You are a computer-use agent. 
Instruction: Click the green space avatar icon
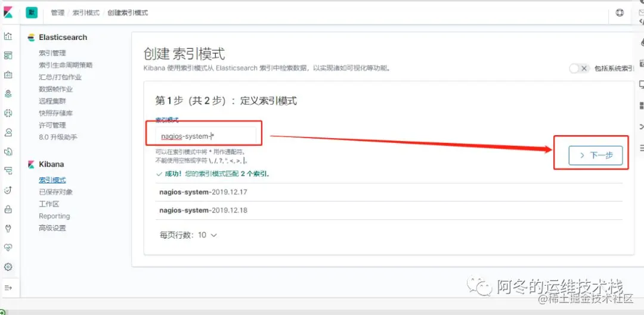pos(32,13)
